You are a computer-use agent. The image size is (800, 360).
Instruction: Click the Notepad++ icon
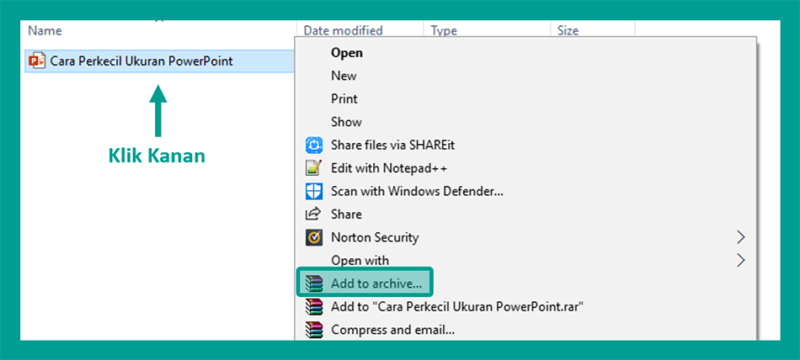point(314,168)
